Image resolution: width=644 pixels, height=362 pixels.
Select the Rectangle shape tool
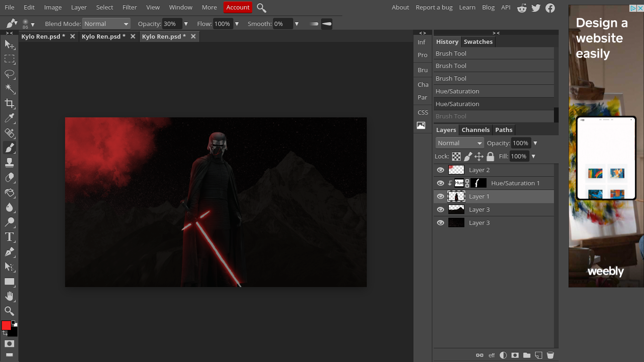9,281
